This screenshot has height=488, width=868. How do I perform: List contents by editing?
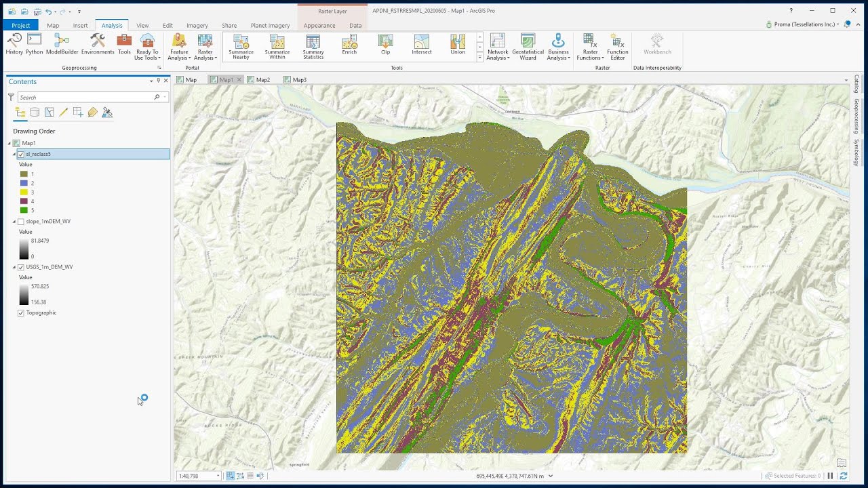[63, 113]
